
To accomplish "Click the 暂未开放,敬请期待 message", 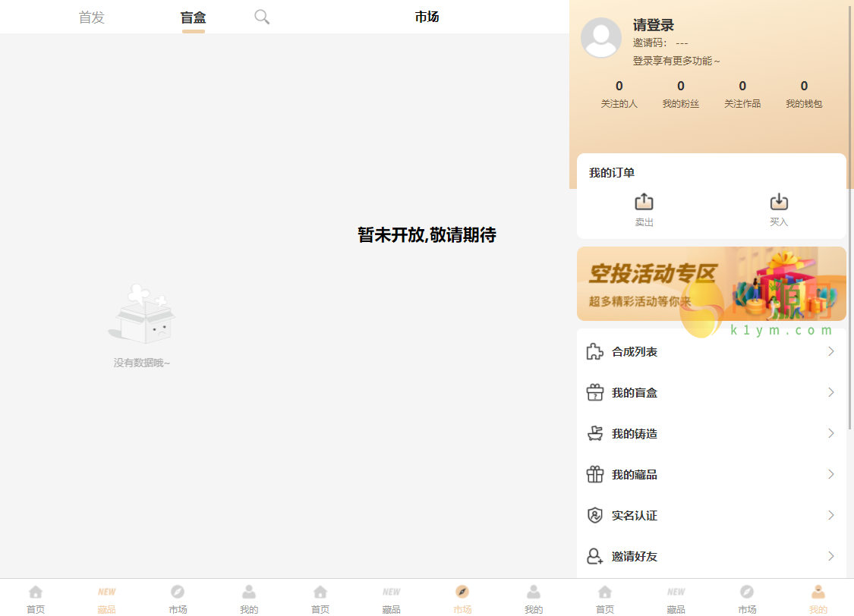I will tap(427, 235).
